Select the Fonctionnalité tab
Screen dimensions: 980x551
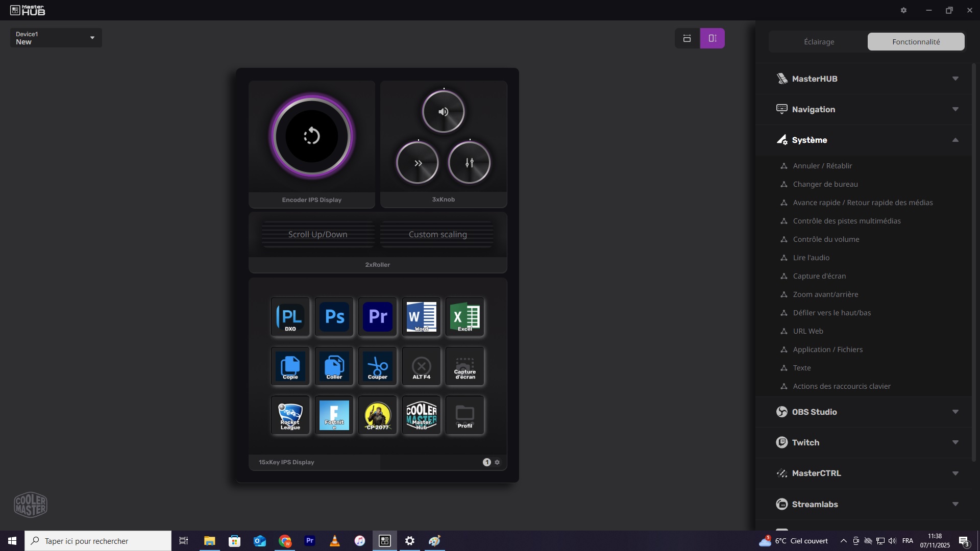coord(916,42)
